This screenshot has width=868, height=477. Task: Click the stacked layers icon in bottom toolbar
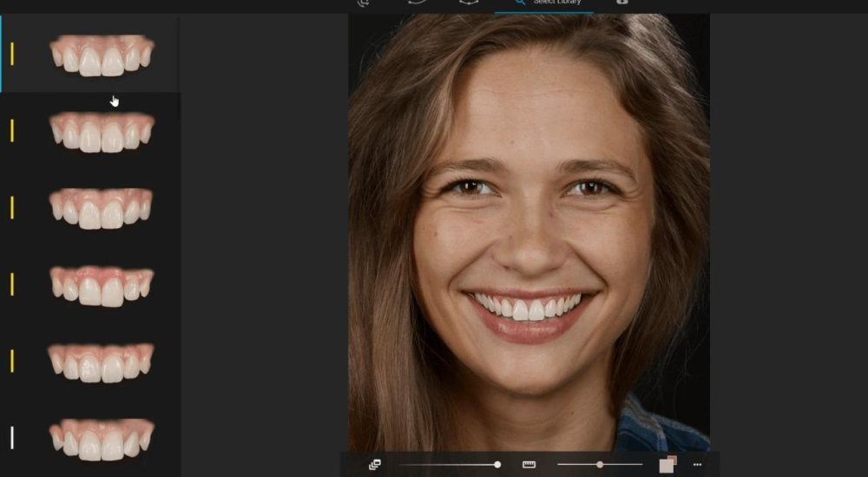click(x=375, y=465)
